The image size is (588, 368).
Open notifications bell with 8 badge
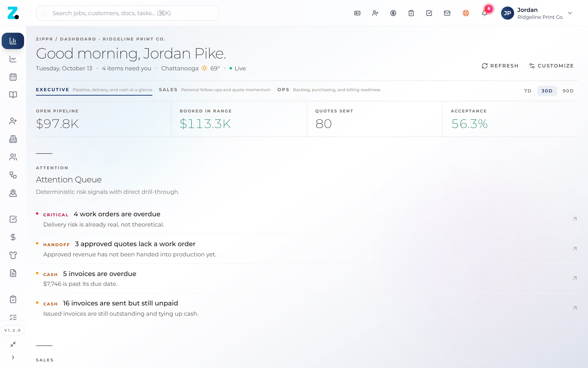[484, 13]
